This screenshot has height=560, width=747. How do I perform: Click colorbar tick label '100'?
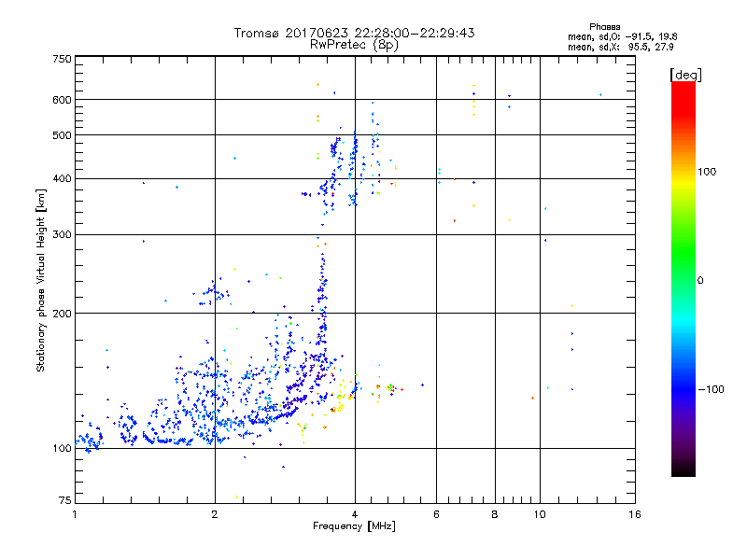tap(707, 172)
